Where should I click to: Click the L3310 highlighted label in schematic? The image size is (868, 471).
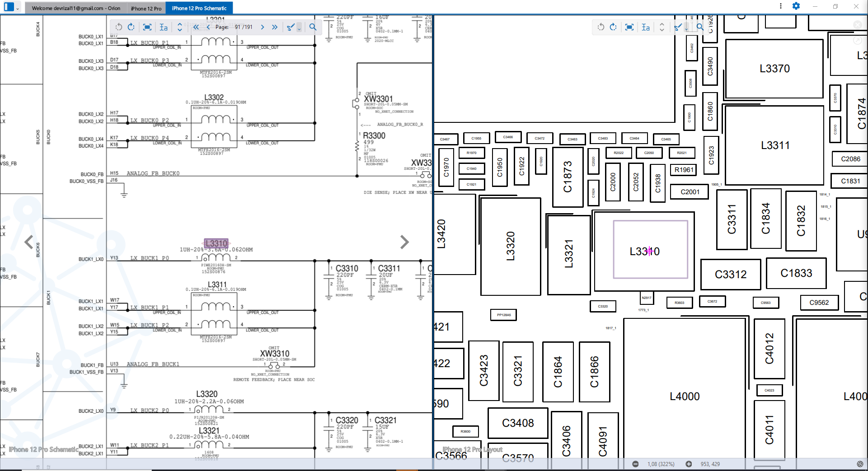[216, 243]
